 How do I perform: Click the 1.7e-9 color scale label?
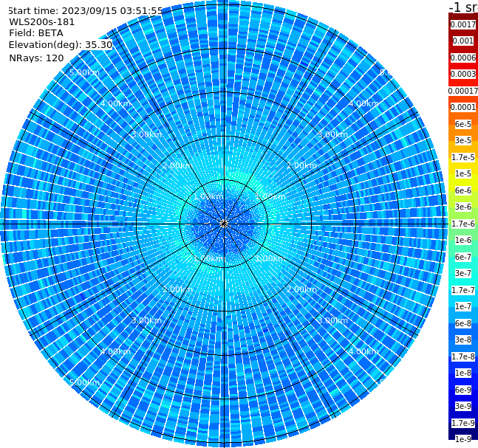[x=463, y=423]
